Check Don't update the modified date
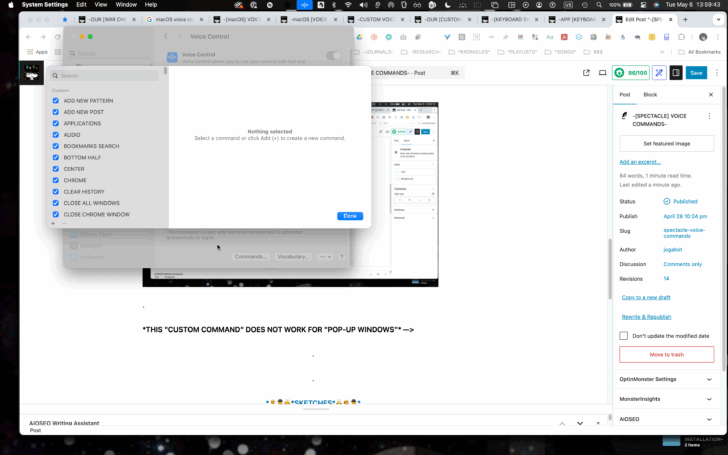Viewport: 728px width, 455px height. [x=624, y=336]
